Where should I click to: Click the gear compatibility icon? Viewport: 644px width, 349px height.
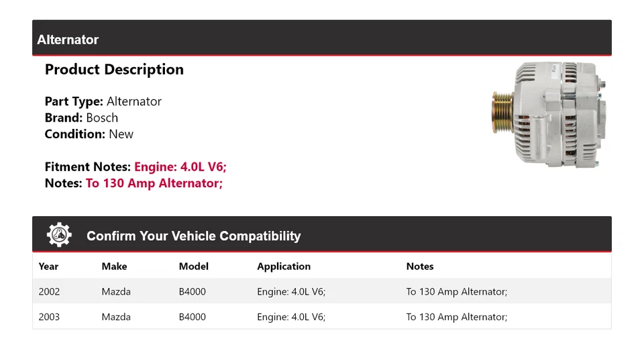point(59,235)
